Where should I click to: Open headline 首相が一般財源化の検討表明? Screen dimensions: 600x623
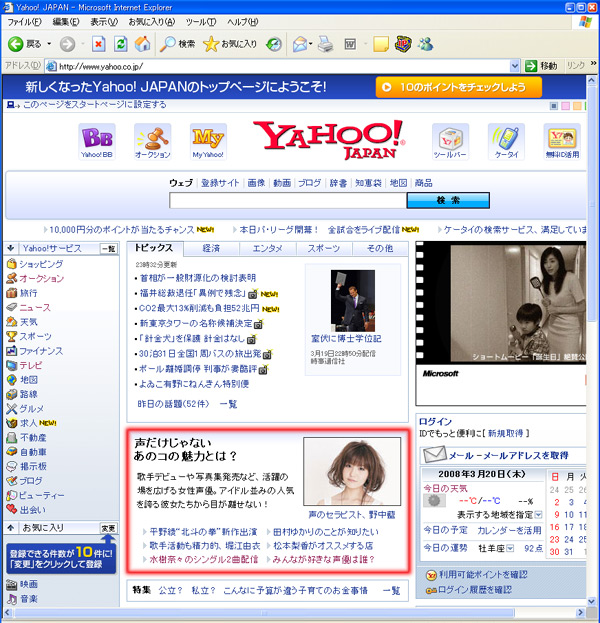(198, 278)
